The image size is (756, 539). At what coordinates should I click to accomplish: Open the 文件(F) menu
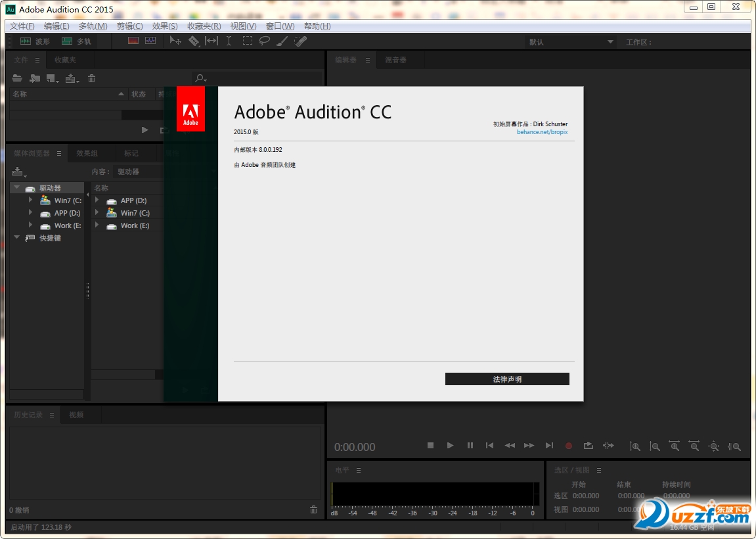pos(22,26)
